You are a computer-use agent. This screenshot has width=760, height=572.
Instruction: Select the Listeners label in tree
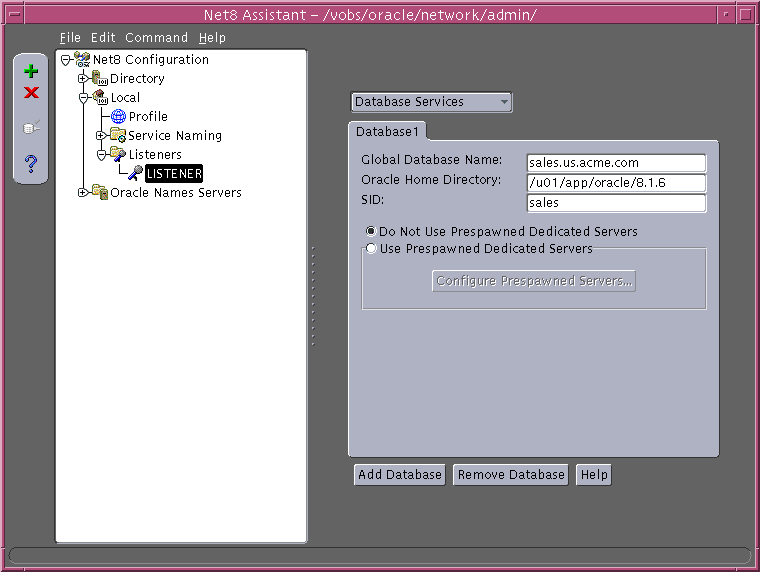[x=155, y=154]
